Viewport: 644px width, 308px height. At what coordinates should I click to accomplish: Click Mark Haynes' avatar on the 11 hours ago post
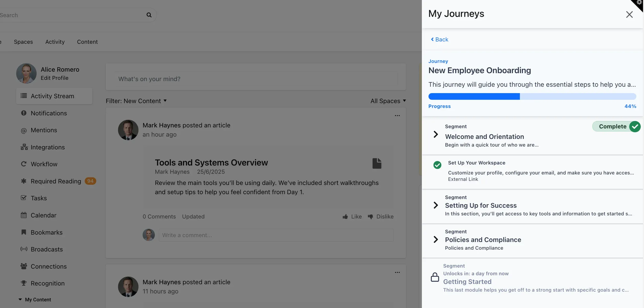click(x=128, y=287)
